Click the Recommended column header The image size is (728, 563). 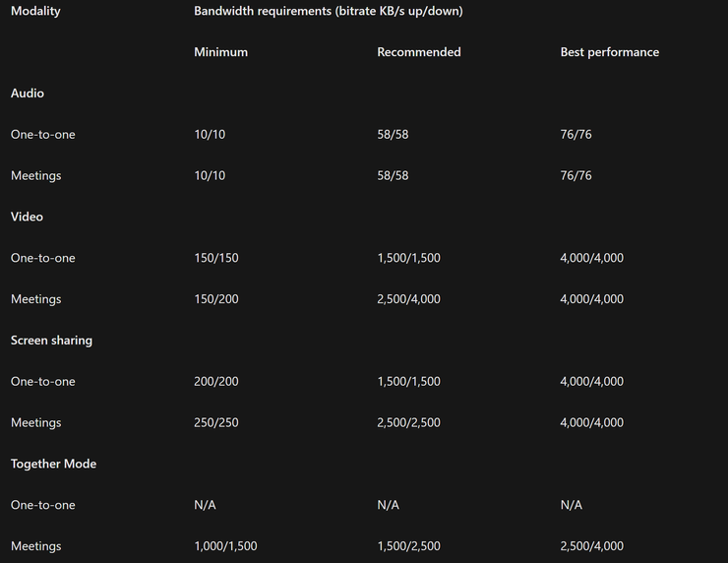click(x=418, y=52)
